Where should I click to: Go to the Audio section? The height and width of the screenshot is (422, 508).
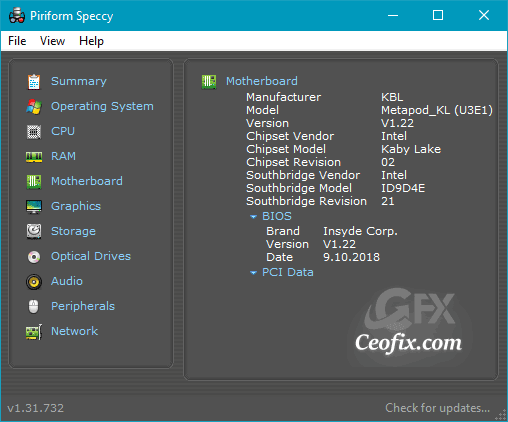coord(67,281)
